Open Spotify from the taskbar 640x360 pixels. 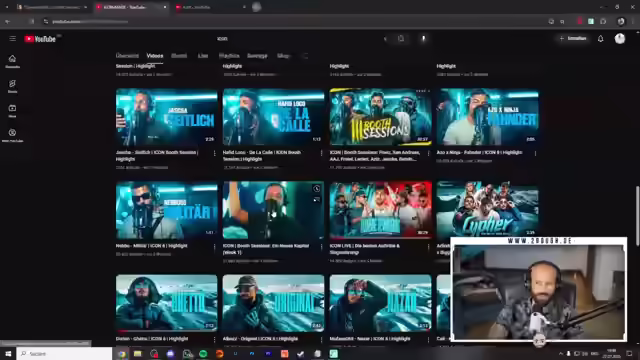[203, 353]
